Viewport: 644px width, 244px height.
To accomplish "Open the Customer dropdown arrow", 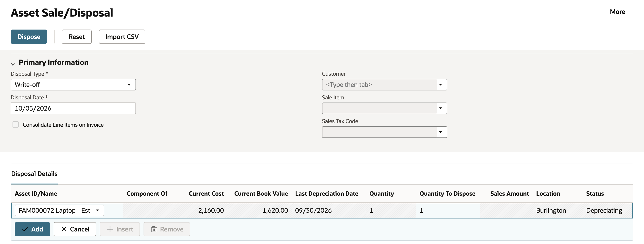I will point(441,85).
